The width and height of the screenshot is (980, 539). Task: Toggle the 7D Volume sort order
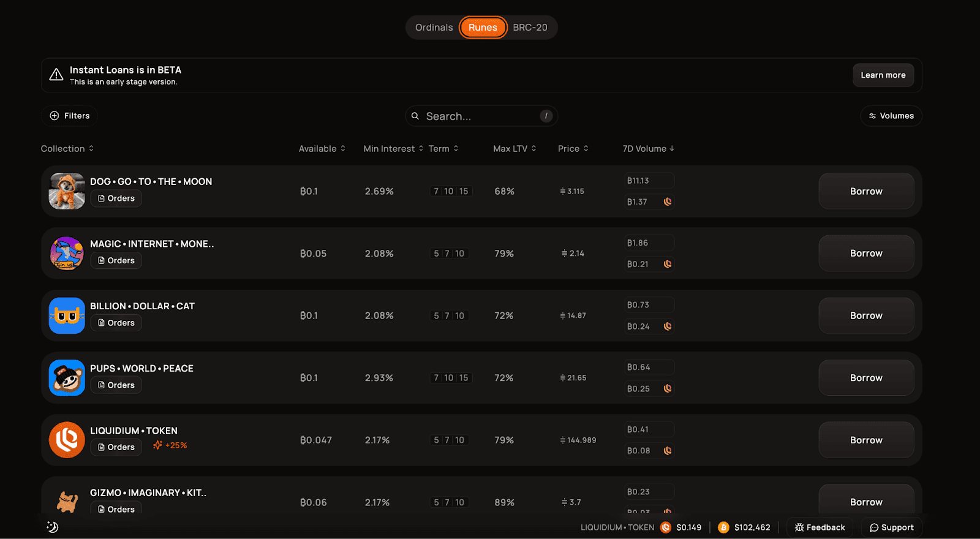[x=649, y=149]
